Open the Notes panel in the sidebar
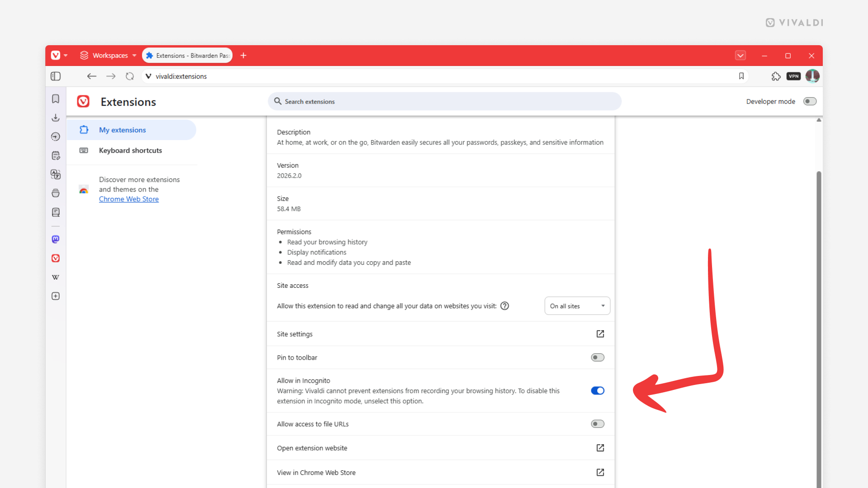 56,155
